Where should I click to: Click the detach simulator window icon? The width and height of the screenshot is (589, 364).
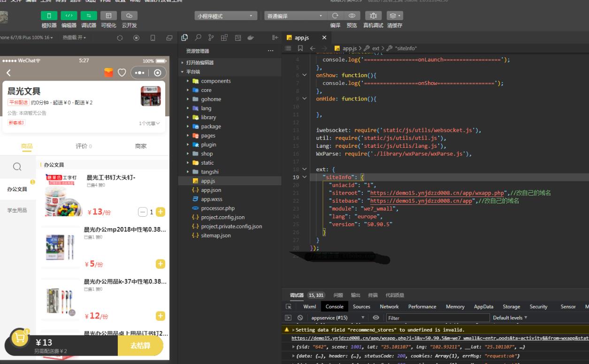[x=169, y=38]
